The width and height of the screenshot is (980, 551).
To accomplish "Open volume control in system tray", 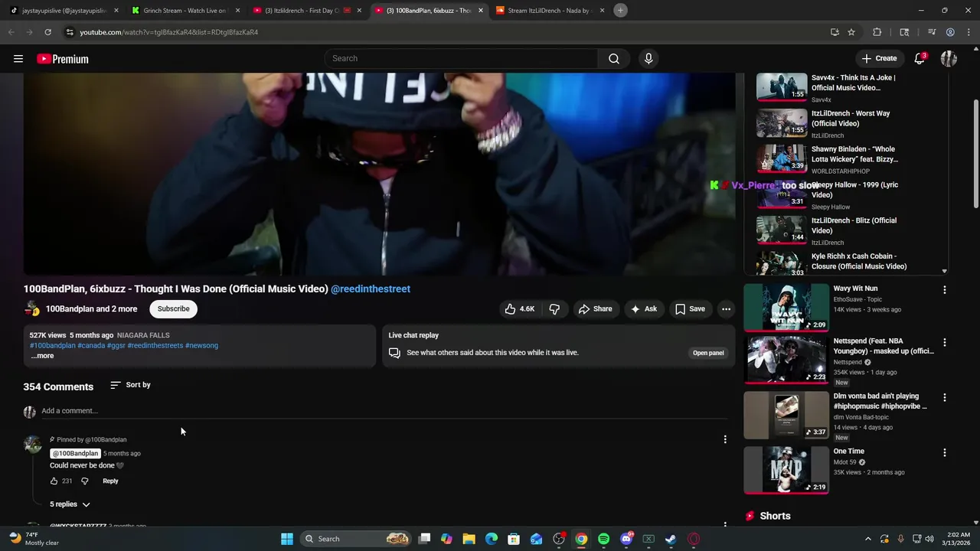I will click(x=929, y=539).
